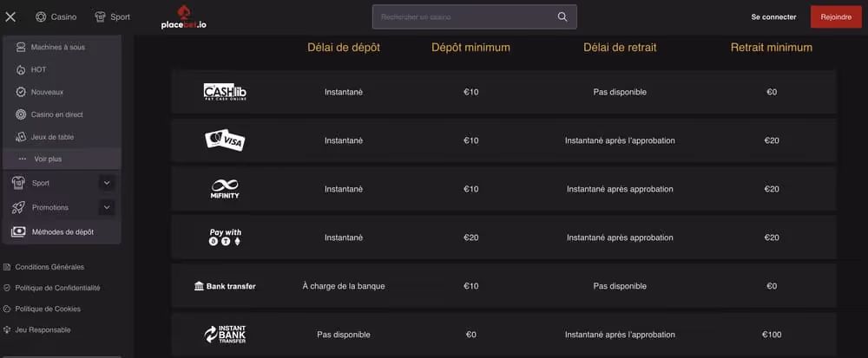Click the Se connecter button
This screenshot has height=358, width=868.
773,16
